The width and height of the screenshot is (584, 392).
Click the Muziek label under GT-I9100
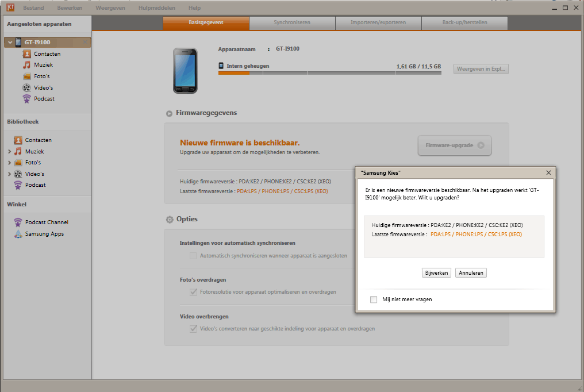point(44,65)
